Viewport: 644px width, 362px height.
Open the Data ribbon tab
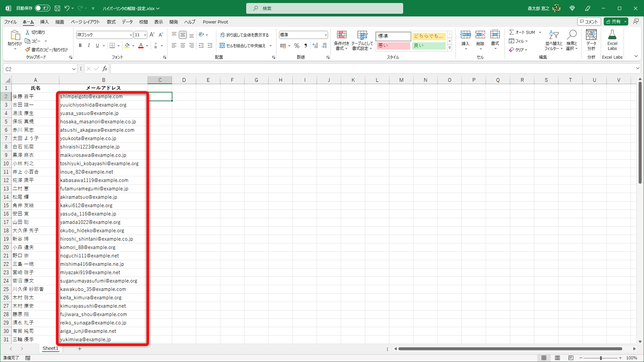coord(127,22)
